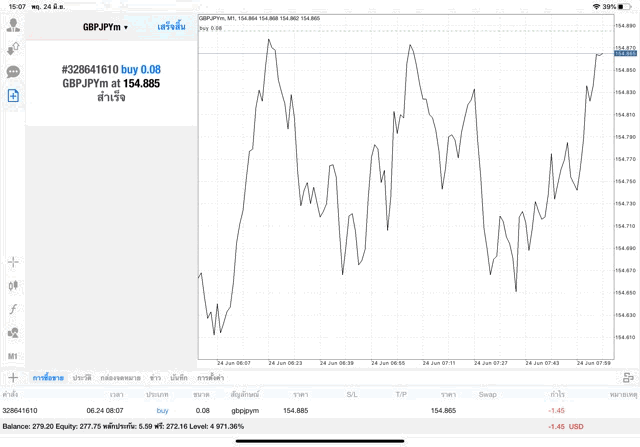Image resolution: width=640 pixels, height=447 pixels.
Task: Select order number 328641610 in trade table
Action: 20,411
